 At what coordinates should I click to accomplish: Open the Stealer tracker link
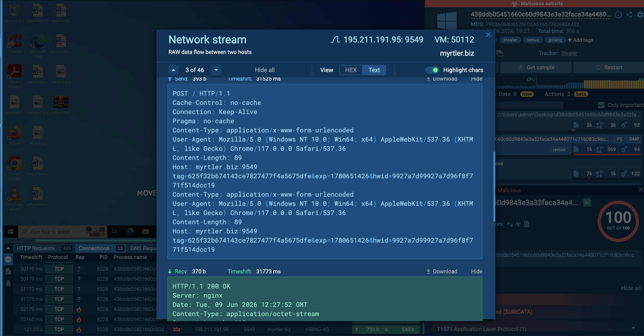[x=569, y=53]
